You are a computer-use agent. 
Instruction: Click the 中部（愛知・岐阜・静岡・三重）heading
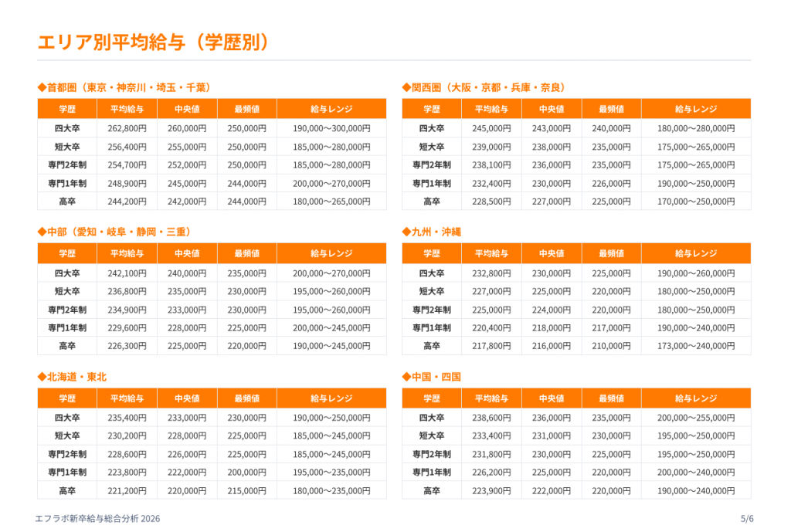click(x=114, y=232)
